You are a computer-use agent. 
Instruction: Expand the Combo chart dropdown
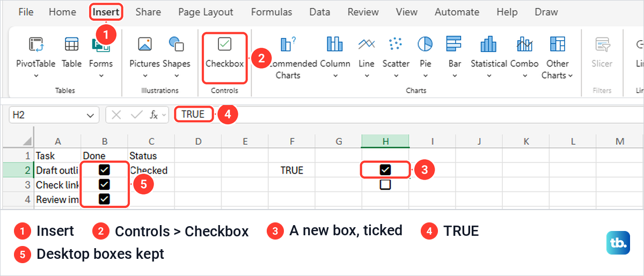click(x=524, y=76)
